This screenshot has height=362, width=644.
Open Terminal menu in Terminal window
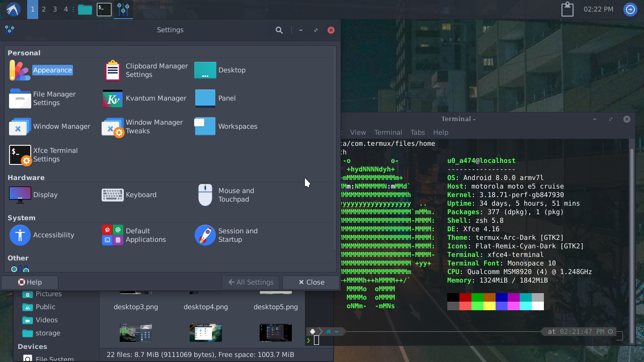pyautogui.click(x=388, y=132)
